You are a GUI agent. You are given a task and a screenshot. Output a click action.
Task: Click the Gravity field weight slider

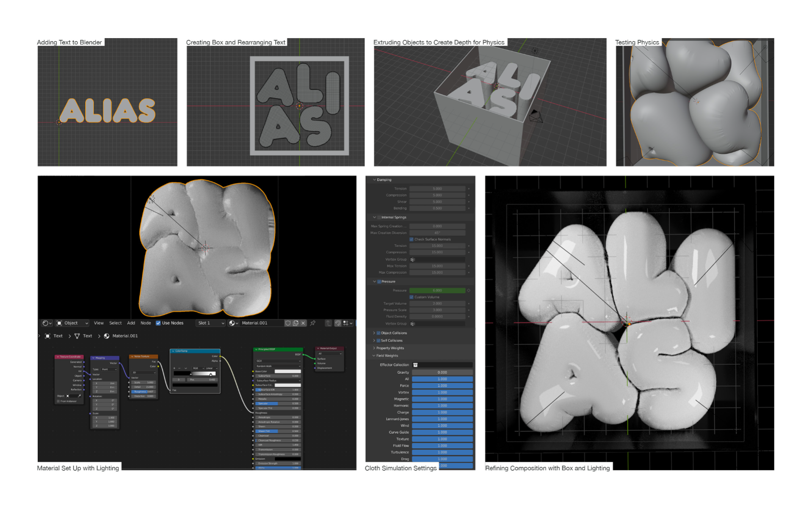pyautogui.click(x=442, y=373)
